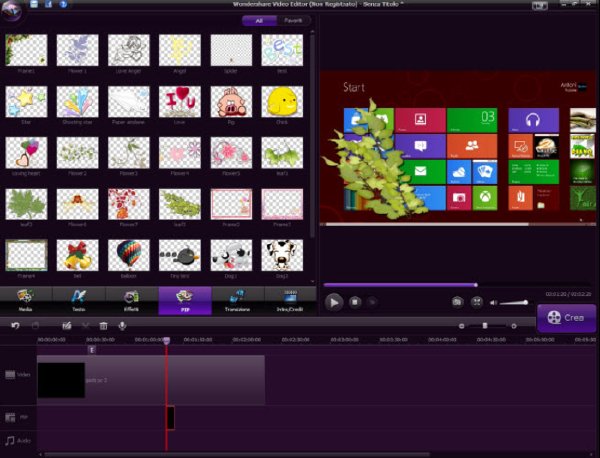Click the redo icon

(35, 326)
